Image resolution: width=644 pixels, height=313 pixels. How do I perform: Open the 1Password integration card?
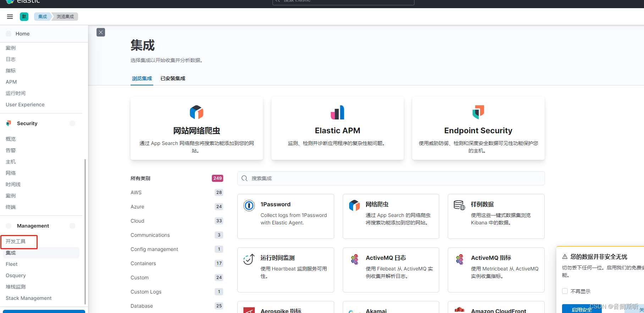(x=286, y=216)
